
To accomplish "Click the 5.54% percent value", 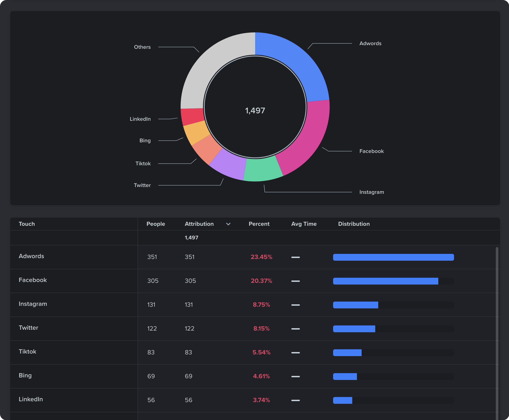I will point(261,352).
